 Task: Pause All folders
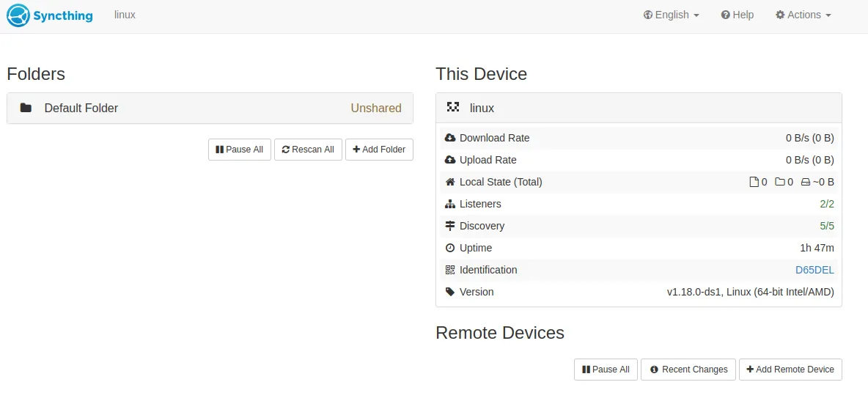tap(239, 150)
